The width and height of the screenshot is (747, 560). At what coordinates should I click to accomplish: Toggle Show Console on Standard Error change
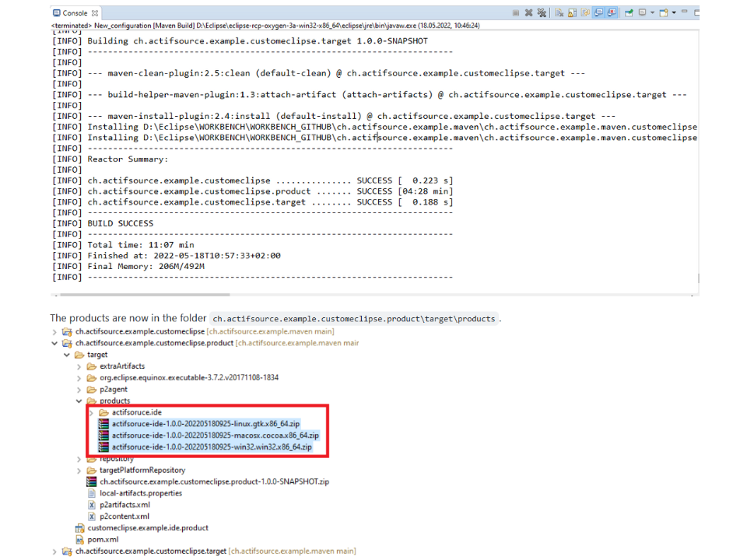[x=612, y=13]
